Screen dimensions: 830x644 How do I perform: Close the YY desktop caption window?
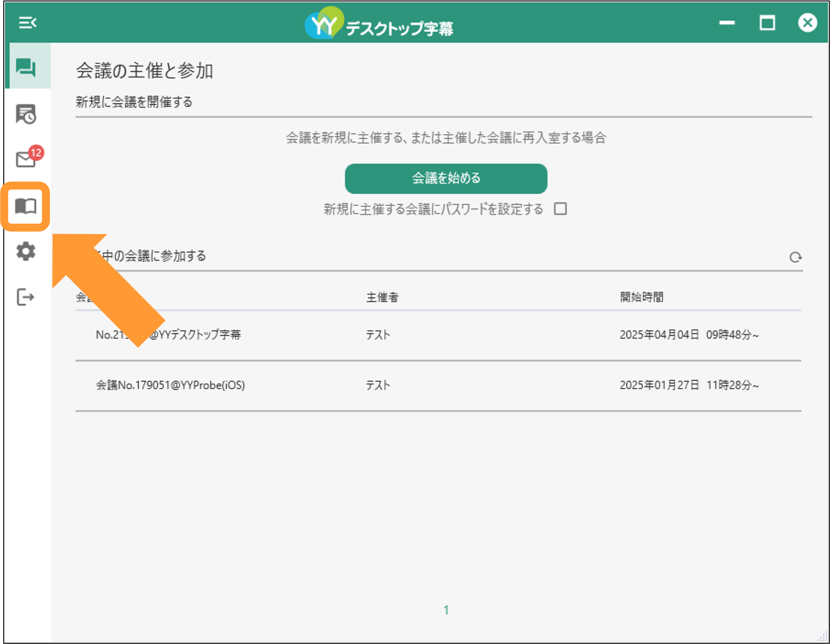click(x=807, y=23)
